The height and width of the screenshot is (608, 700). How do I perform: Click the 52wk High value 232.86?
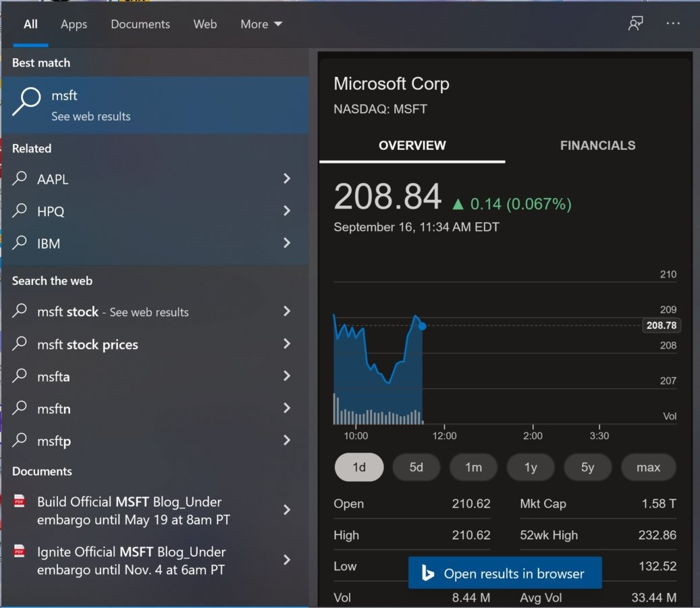point(657,535)
